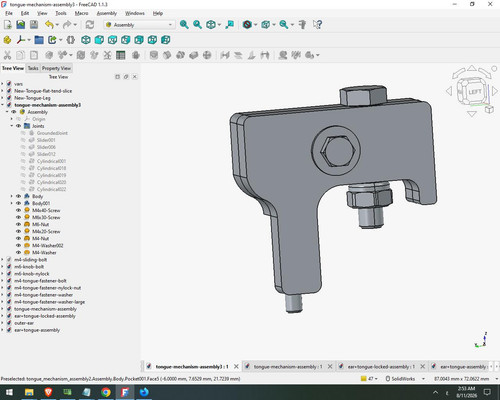Click the What's This help icon
This screenshot has height=400, width=500.
(x=317, y=25)
